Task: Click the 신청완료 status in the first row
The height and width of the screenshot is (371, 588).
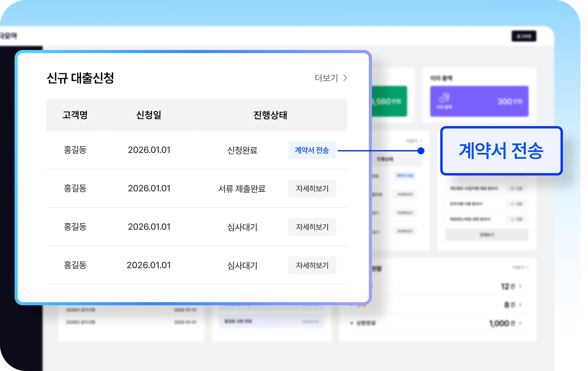Action: [x=242, y=150]
